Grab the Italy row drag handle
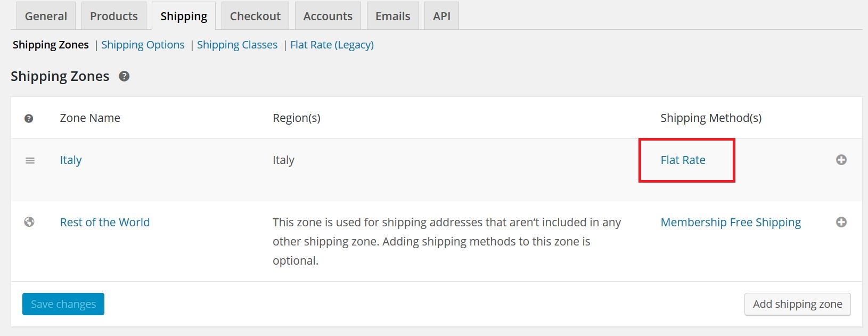Viewport: 868px width, 336px height. [x=30, y=160]
